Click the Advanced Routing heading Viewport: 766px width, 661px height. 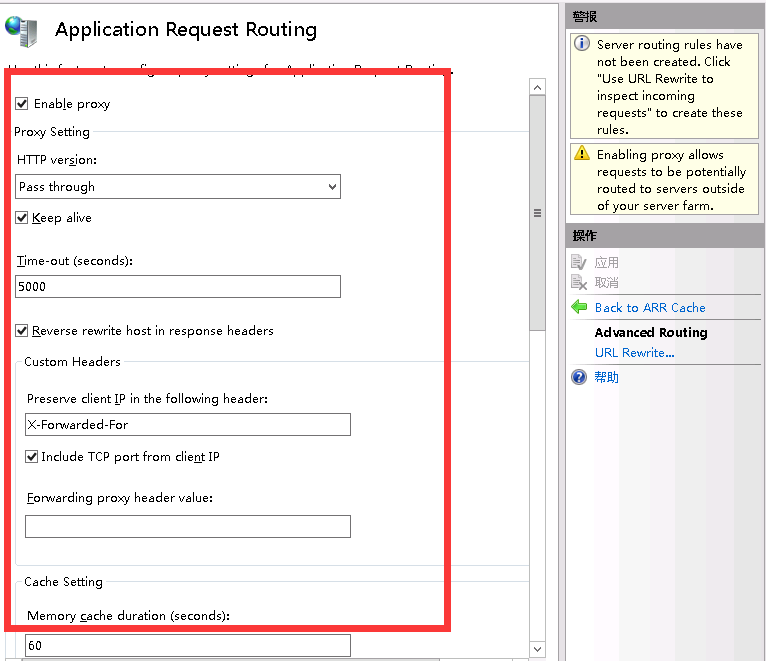651,333
